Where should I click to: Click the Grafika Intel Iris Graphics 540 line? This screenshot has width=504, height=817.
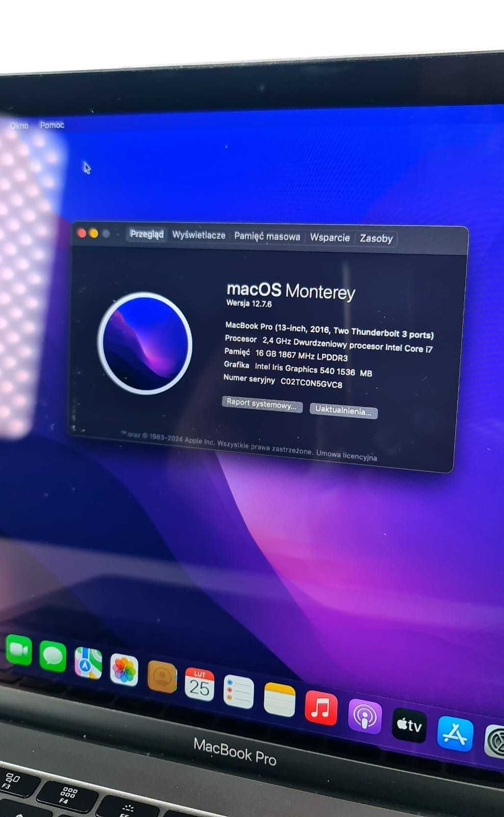[x=298, y=369]
